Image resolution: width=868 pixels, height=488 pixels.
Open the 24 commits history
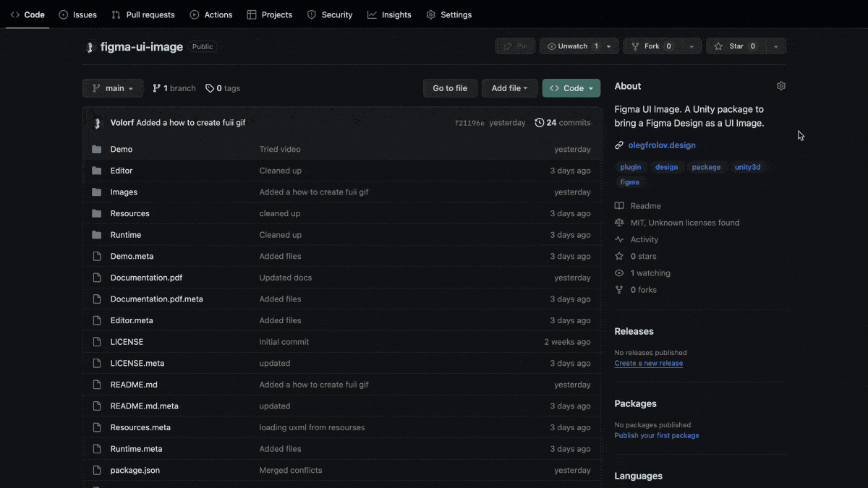pyautogui.click(x=563, y=123)
